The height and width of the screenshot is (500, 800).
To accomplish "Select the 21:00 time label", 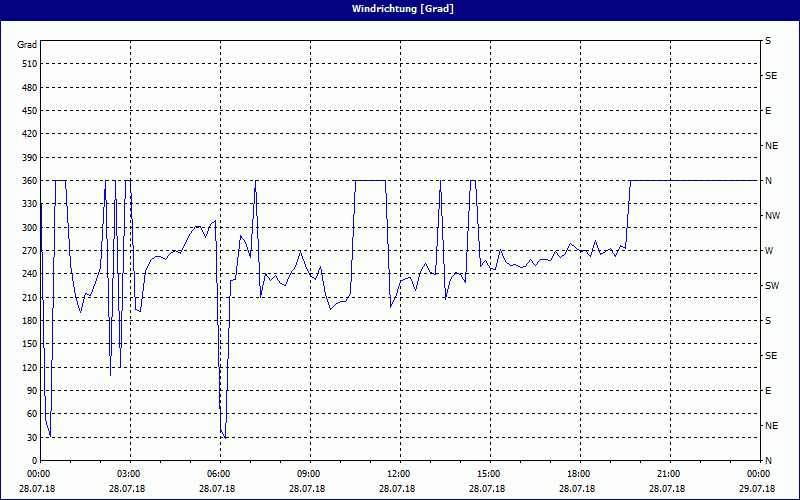I will coord(668,474).
